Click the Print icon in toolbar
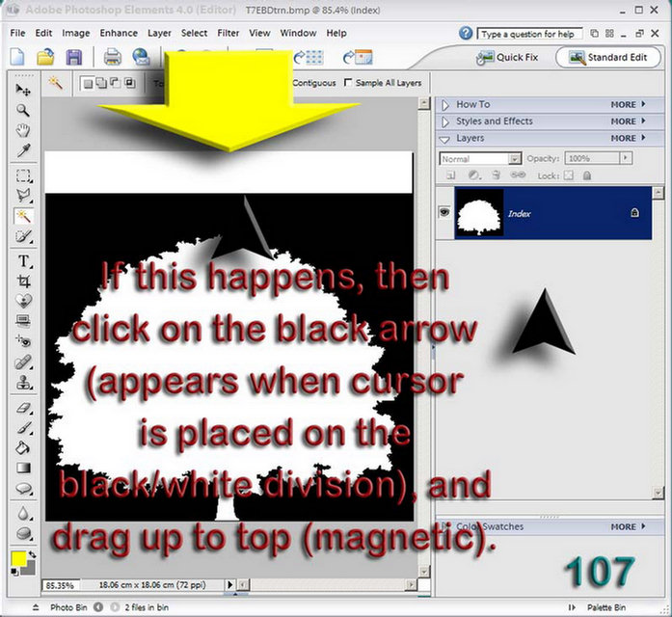The width and height of the screenshot is (672, 617). [112, 58]
